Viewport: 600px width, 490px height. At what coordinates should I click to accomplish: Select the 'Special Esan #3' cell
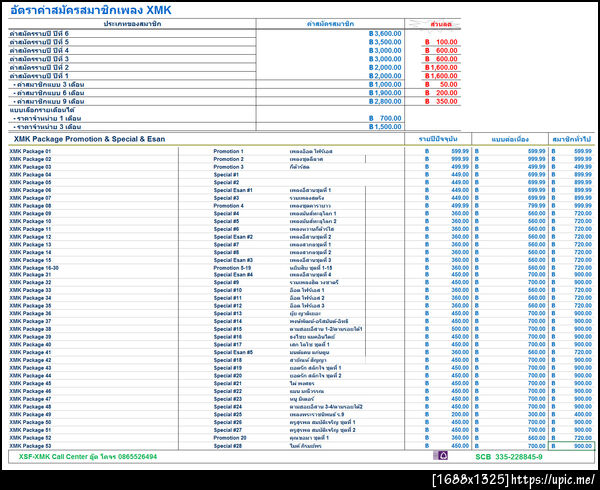tap(233, 260)
